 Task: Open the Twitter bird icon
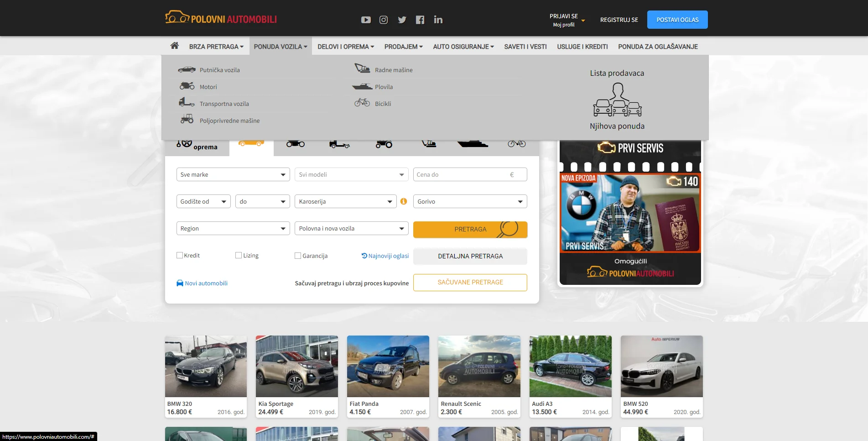pos(402,20)
